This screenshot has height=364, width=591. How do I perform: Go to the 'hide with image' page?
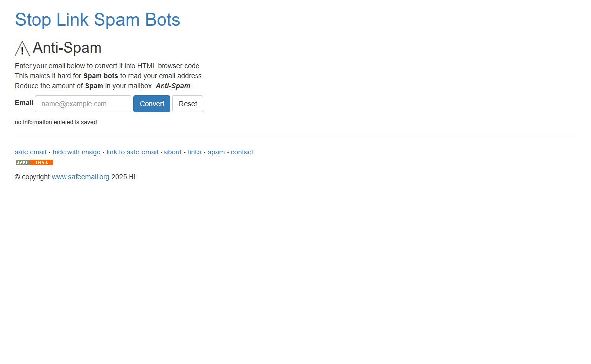pos(76,152)
